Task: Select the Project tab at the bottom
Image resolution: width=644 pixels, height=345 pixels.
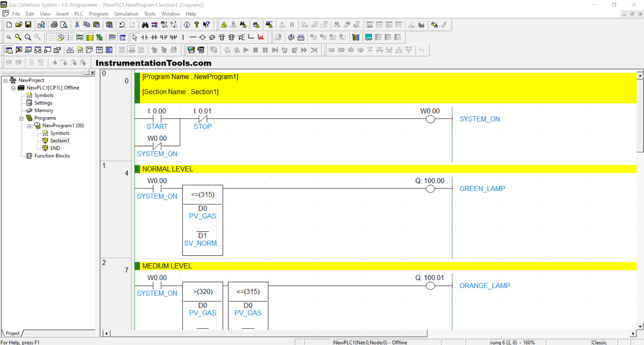Action: pos(12,333)
